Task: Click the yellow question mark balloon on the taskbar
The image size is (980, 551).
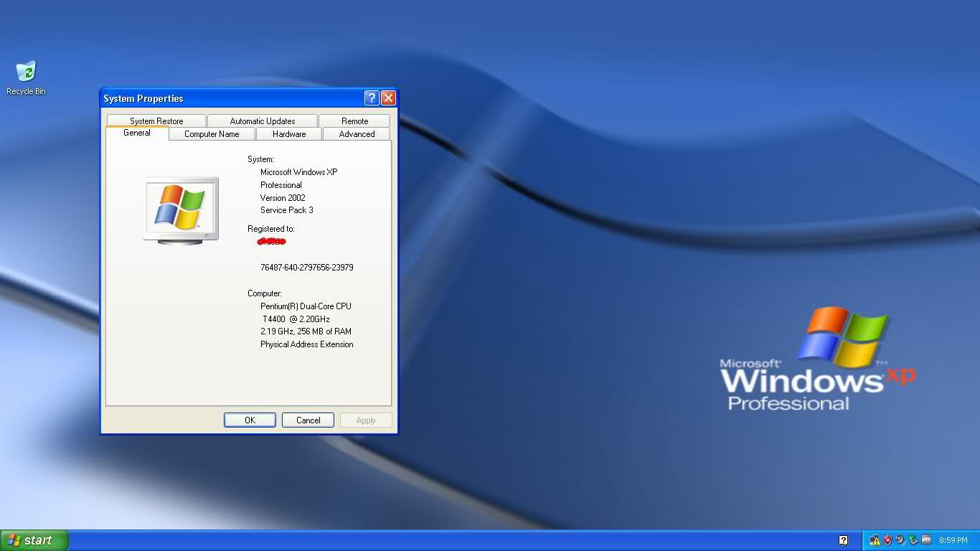Action: click(843, 540)
